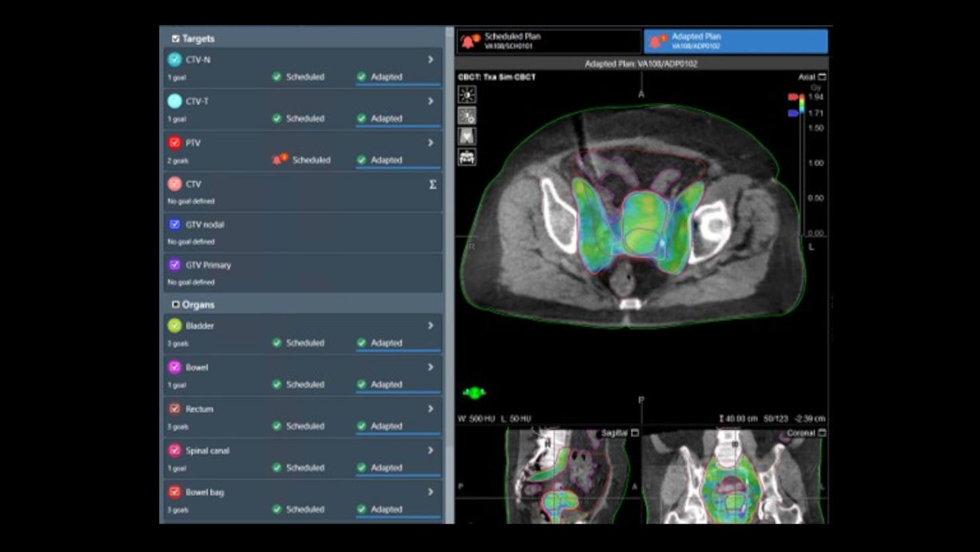980x552 pixels.
Task: Click the brightness/contrast window-level tool icon
Action: pos(467,94)
